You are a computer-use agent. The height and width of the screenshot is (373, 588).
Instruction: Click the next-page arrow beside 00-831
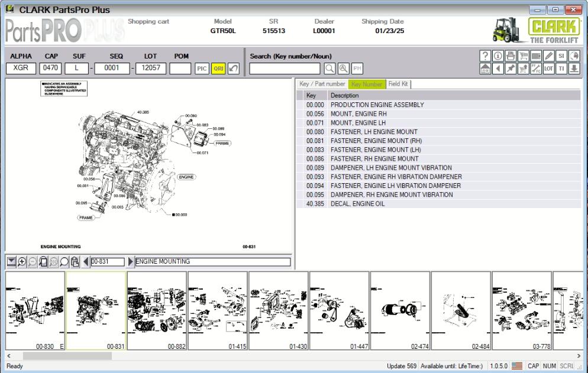click(130, 261)
